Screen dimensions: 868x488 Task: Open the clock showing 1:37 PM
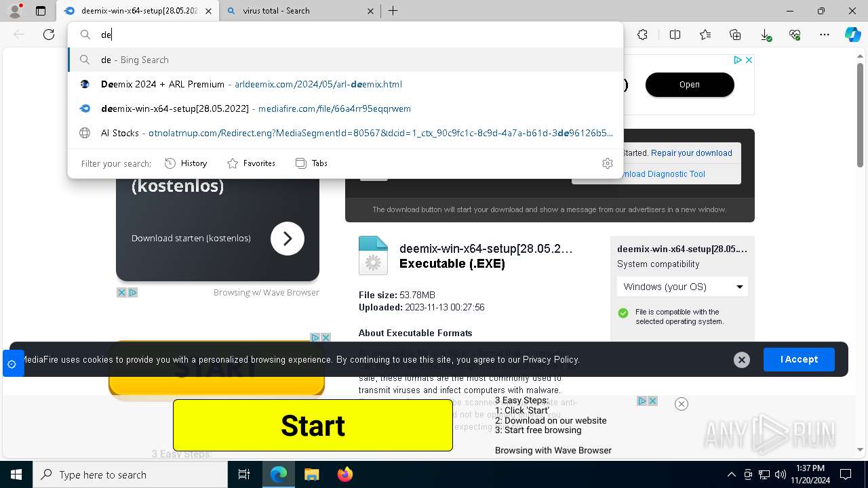[x=810, y=474]
